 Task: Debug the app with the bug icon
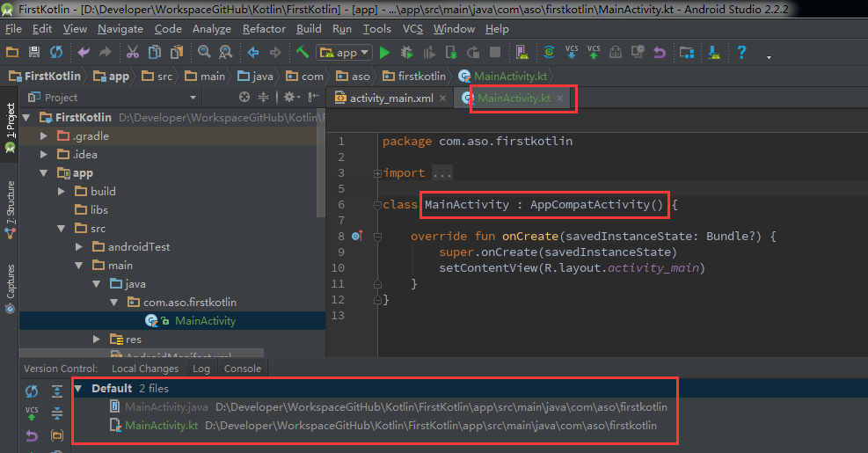coord(407,53)
